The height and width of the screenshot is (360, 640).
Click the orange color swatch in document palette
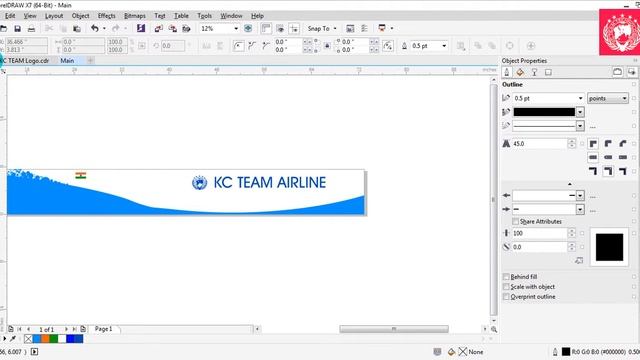click(45, 338)
